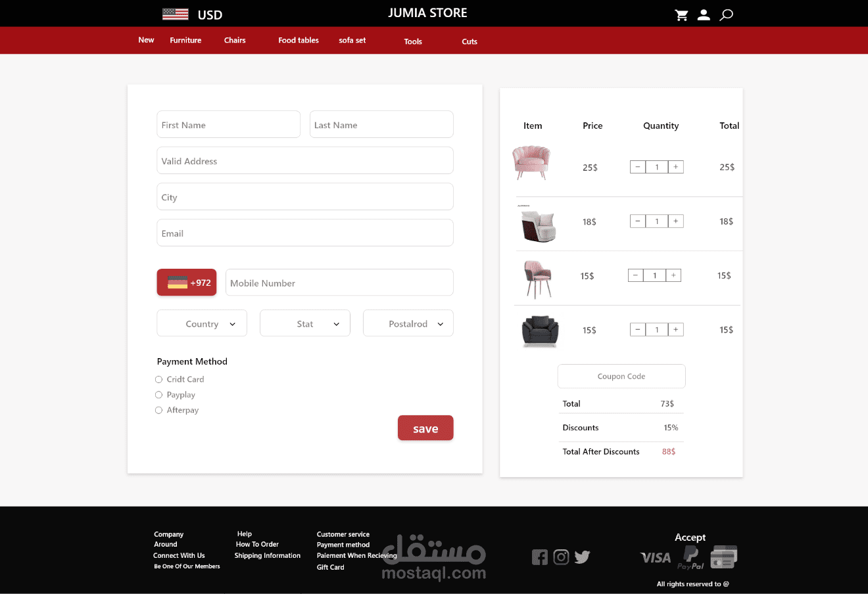Viewport: 868px width, 594px height.
Task: Open Connect With Us link
Action: click(179, 555)
